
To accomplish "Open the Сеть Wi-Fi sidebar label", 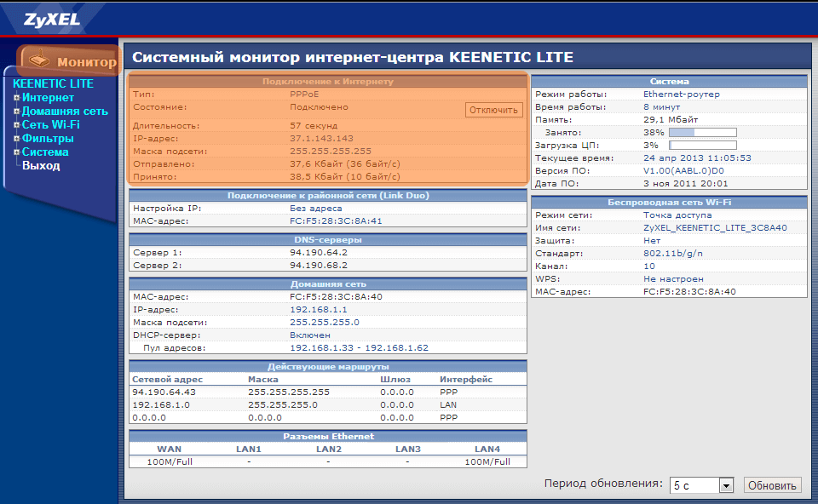I will pyautogui.click(x=50, y=125).
